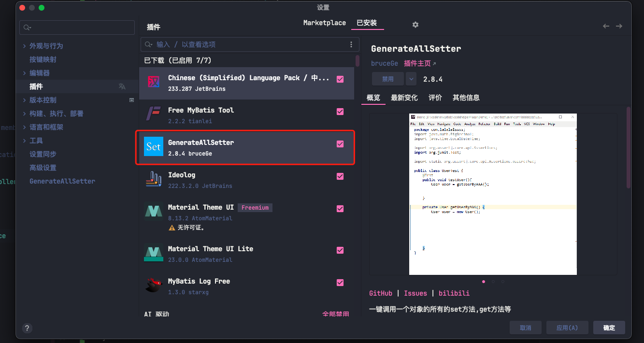Click 取消 button
Screen dimensions: 644x343
[x=526, y=328]
